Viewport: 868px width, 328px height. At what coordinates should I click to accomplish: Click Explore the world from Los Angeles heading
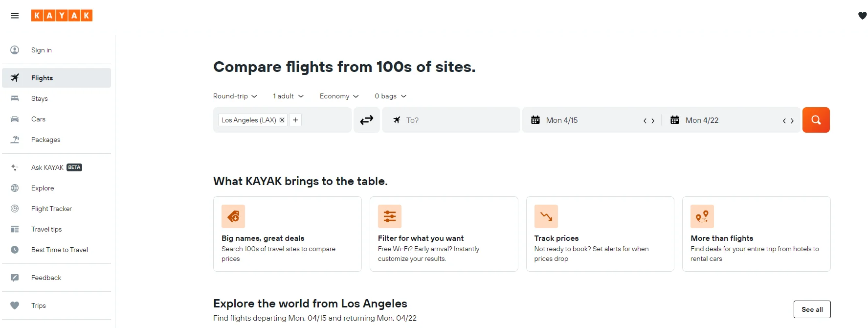coord(310,304)
